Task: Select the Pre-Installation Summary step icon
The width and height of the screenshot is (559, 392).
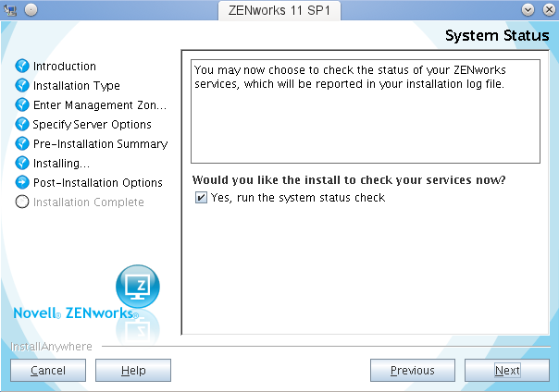Action: click(23, 144)
